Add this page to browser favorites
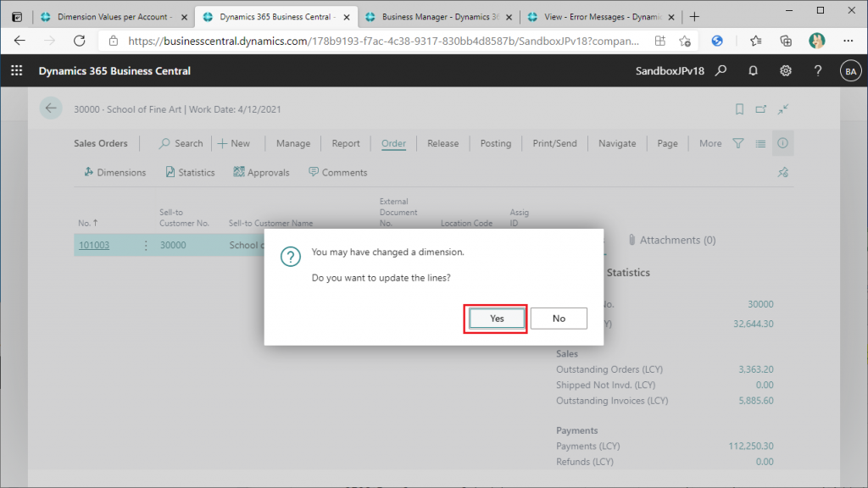 point(685,41)
